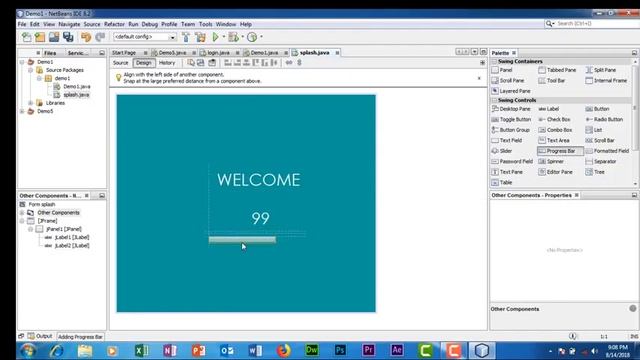Image resolution: width=640 pixels, height=360 pixels.
Task: Collapse the Swing Containers palette section
Action: [494, 61]
